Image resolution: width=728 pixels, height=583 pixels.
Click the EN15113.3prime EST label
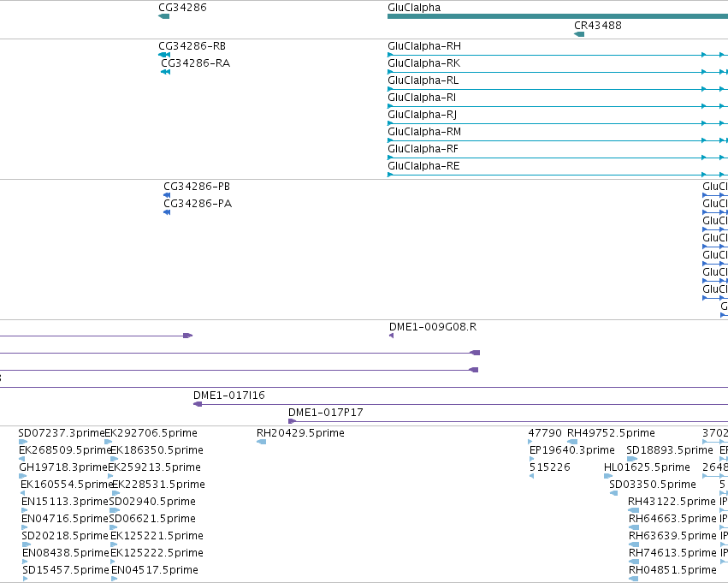click(x=65, y=502)
